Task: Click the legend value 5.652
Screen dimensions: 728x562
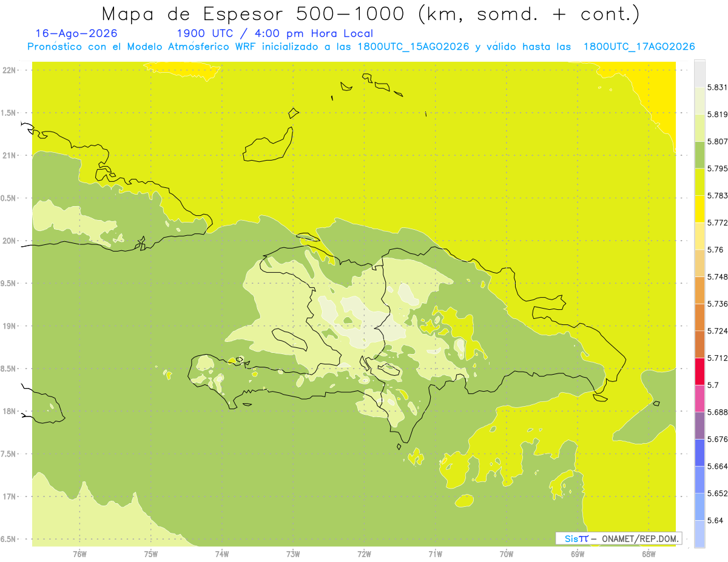Action: pos(717,493)
